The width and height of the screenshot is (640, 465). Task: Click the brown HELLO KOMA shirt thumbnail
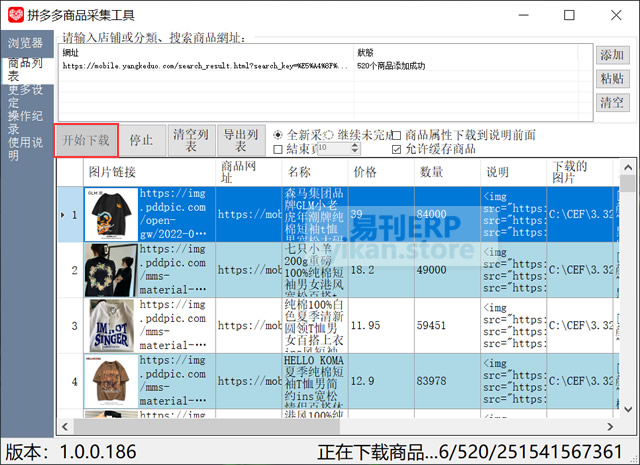point(110,381)
